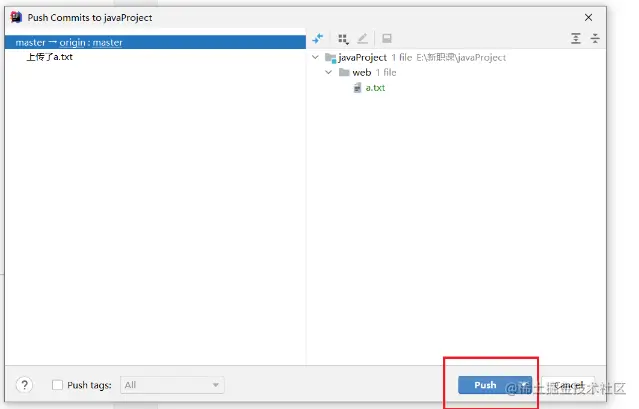Viewport: 639px width, 409px height.
Task: Click the Cancel button
Action: [x=568, y=385]
